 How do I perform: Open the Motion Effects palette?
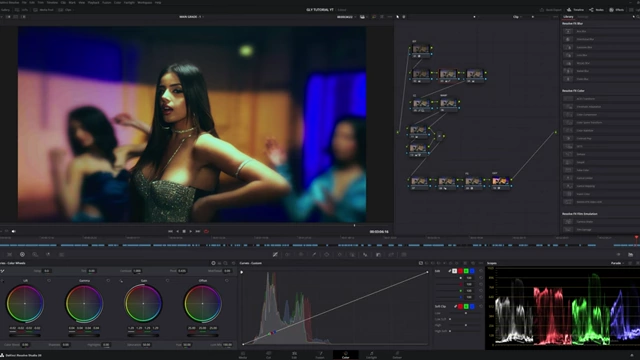tap(61, 254)
